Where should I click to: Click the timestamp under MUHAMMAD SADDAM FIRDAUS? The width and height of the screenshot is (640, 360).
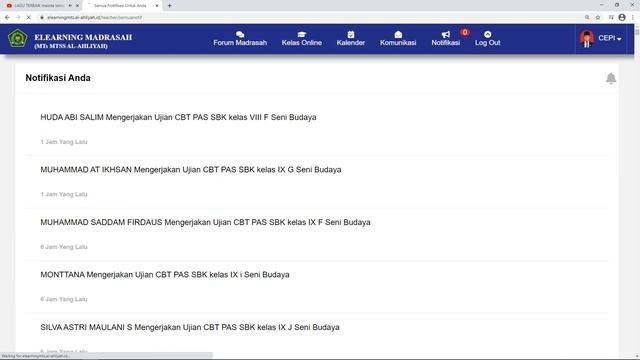point(64,247)
